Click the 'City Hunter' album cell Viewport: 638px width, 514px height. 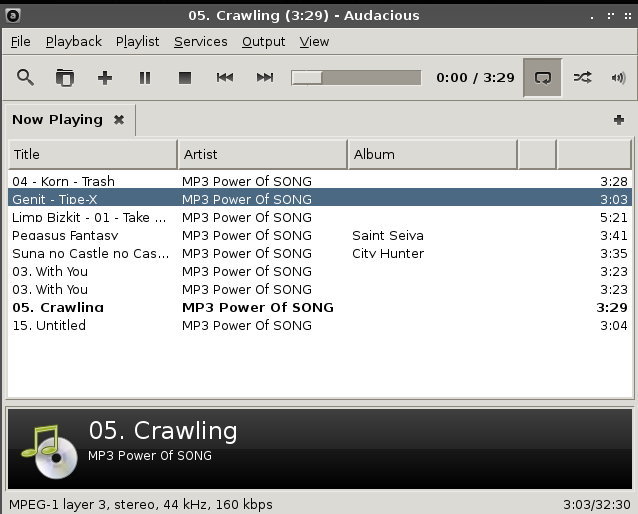click(x=388, y=253)
